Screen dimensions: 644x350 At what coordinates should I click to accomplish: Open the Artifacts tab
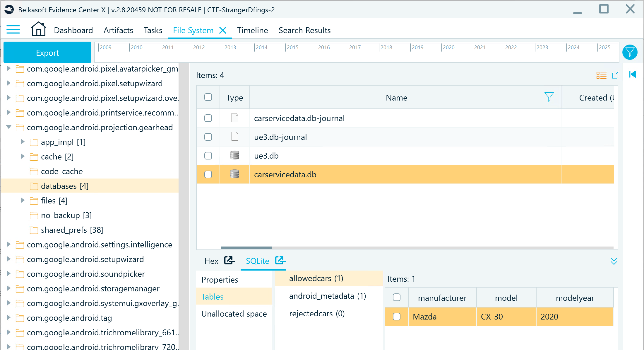coord(118,30)
